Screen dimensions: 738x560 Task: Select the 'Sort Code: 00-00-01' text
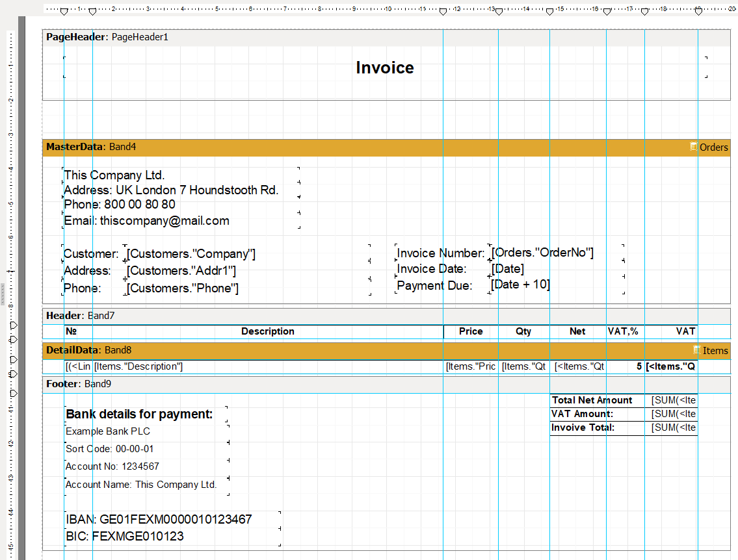pyautogui.click(x=110, y=449)
